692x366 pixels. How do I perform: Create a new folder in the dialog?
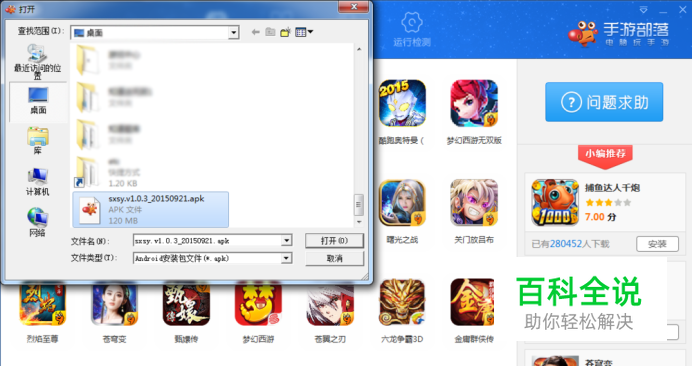click(285, 32)
